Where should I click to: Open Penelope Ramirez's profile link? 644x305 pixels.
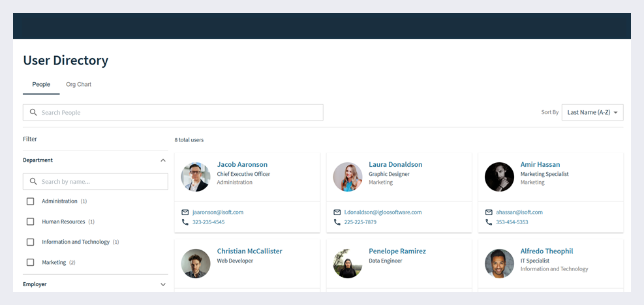click(397, 251)
